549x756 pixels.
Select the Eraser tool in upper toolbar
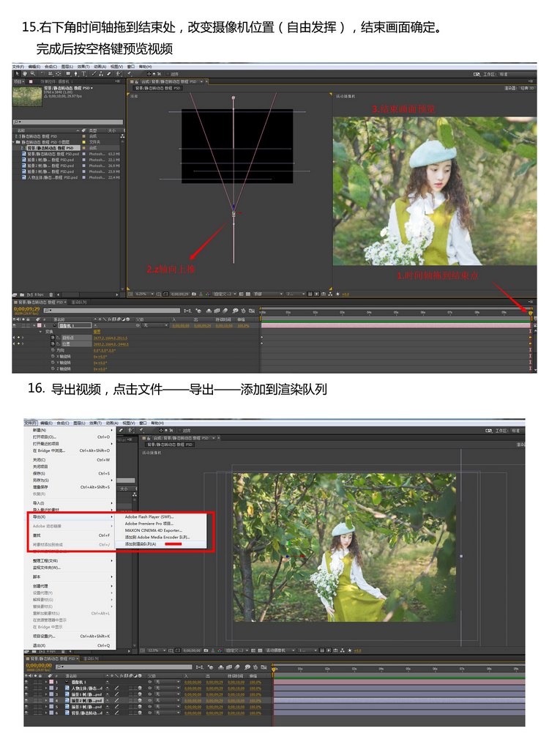pyautogui.click(x=109, y=74)
